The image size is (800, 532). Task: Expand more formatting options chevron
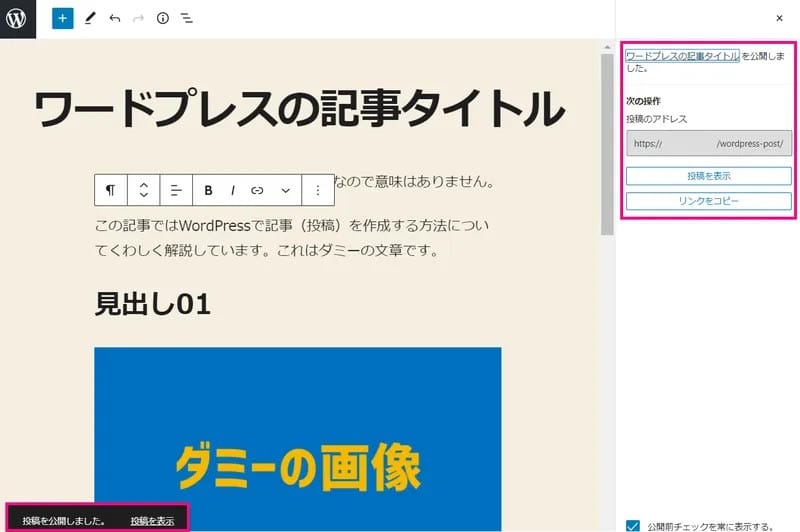click(285, 190)
